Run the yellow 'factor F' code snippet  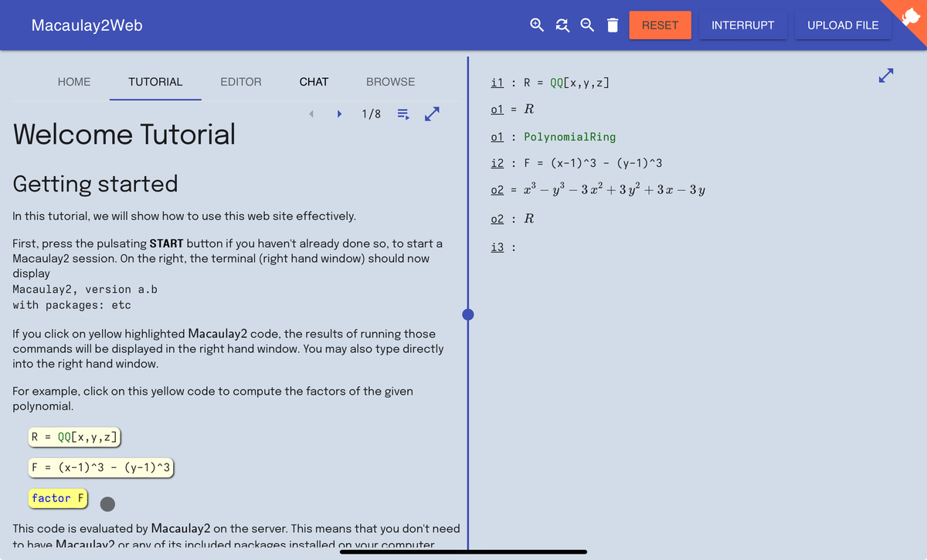57,498
